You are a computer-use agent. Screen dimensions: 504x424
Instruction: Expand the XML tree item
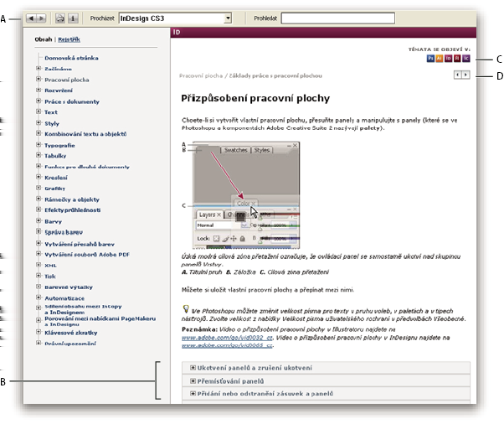click(39, 265)
